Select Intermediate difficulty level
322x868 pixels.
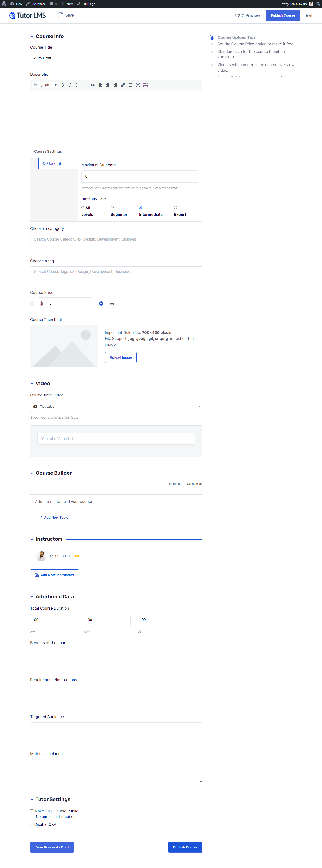[x=141, y=208]
